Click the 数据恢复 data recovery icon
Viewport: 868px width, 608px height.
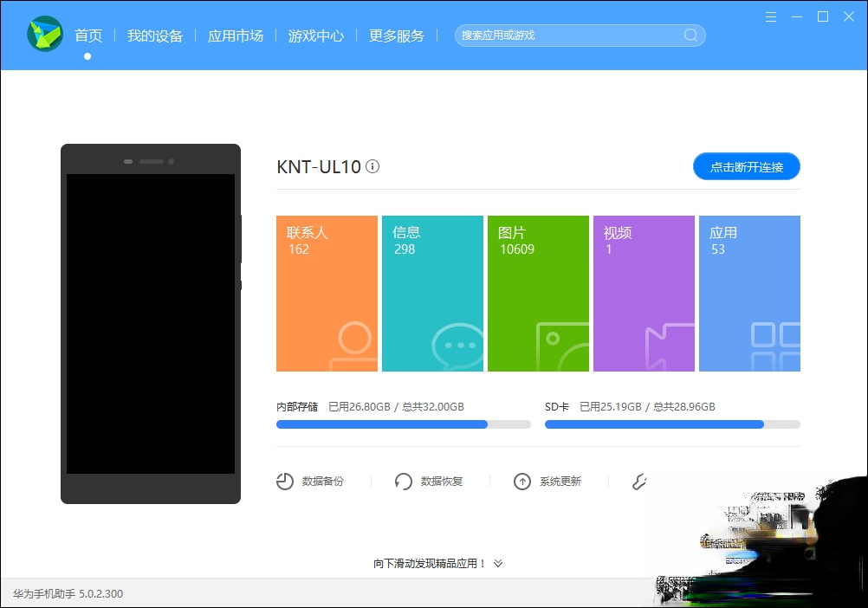(403, 481)
